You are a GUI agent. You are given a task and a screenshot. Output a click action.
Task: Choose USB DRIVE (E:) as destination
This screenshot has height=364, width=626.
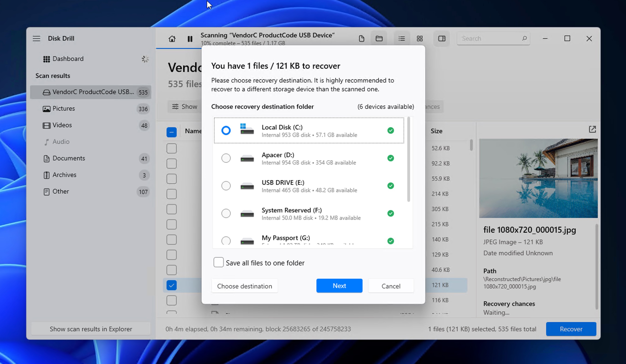tap(226, 186)
